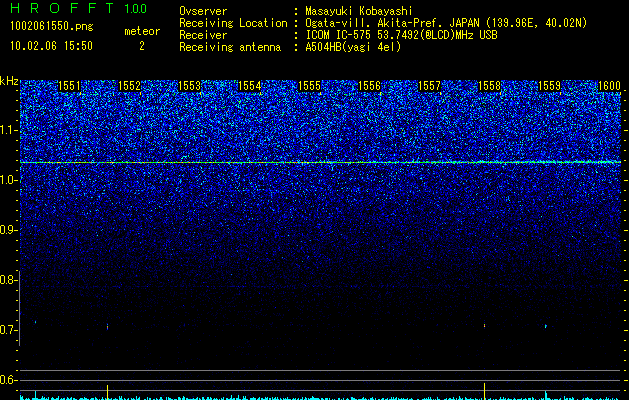Screen dimensions: 629x400
Task: Click the Receiver label
Action: point(203,35)
